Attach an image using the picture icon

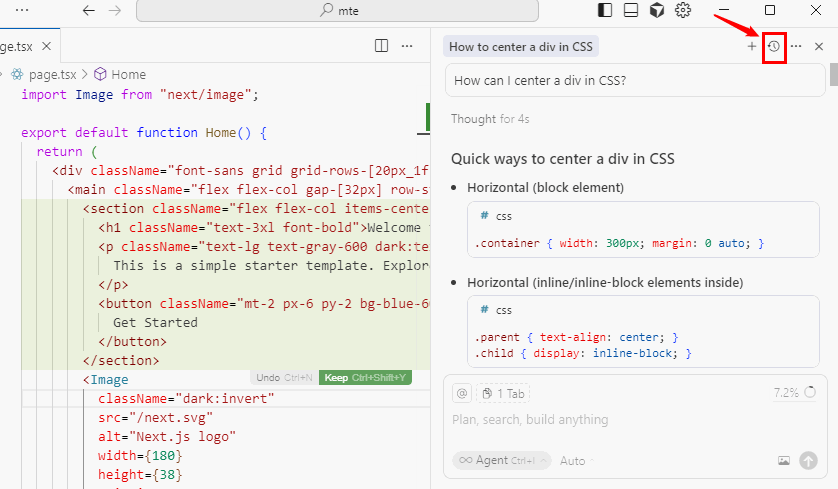(x=784, y=461)
